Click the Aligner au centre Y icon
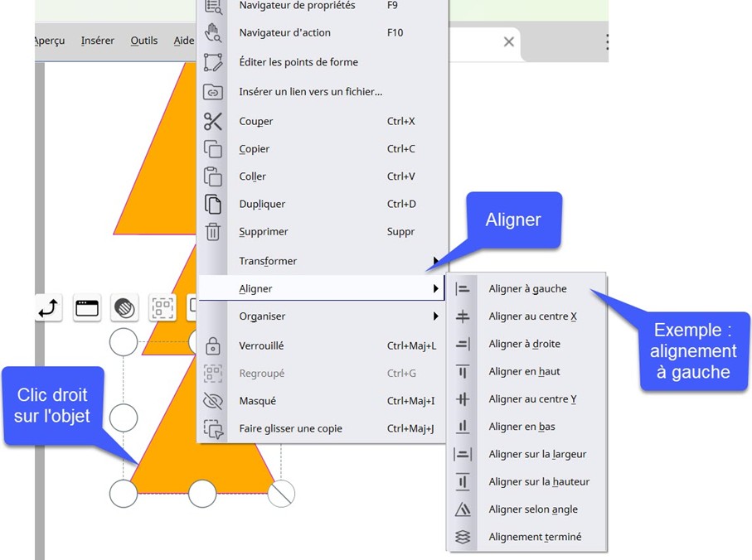 463,399
